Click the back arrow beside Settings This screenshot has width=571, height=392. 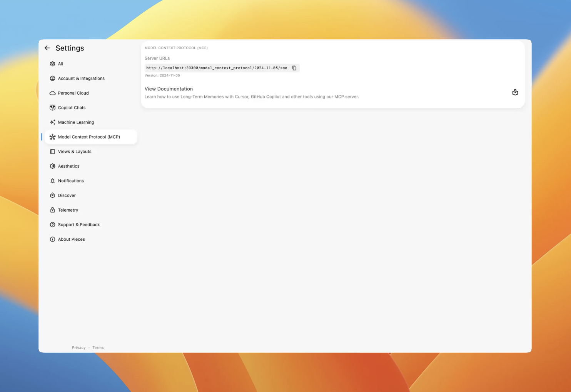47,48
